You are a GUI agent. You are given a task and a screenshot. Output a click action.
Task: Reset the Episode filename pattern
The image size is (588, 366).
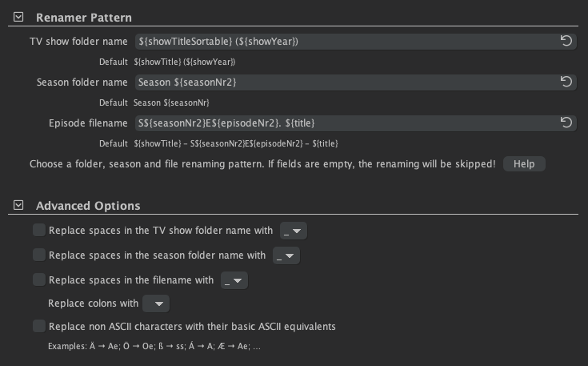point(566,123)
